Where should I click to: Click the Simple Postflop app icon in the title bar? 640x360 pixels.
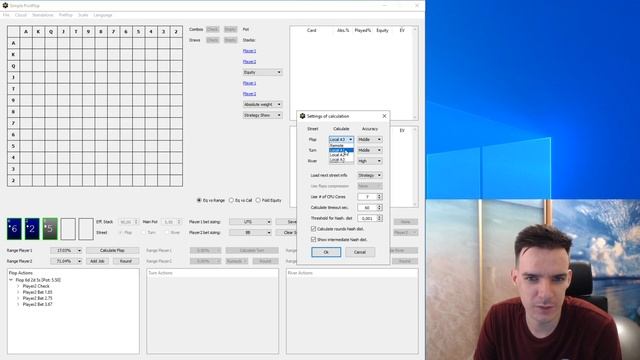[x=5, y=5]
